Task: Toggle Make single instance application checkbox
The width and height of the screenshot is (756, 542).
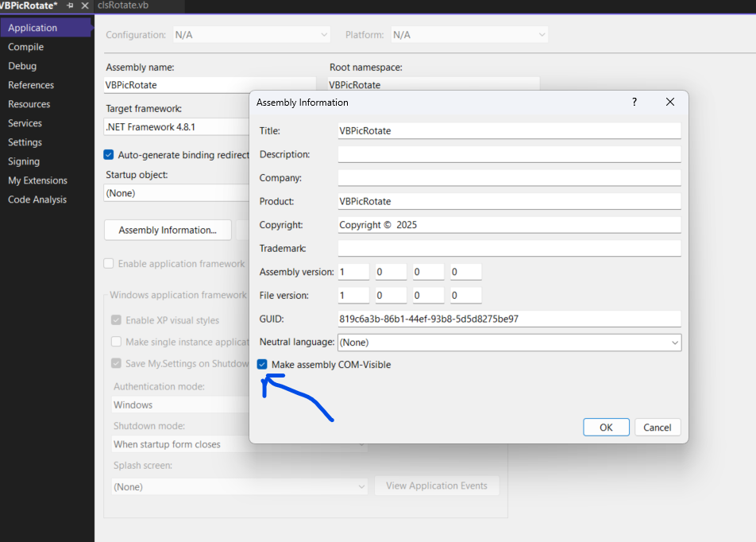Action: click(116, 342)
